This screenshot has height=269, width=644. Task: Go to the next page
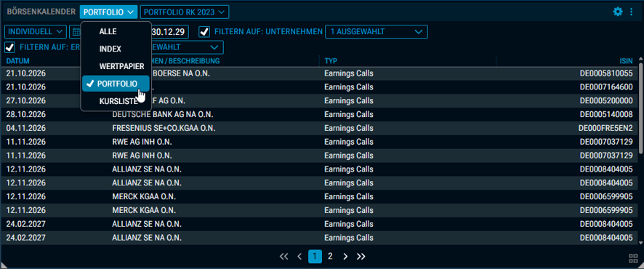[x=345, y=256]
